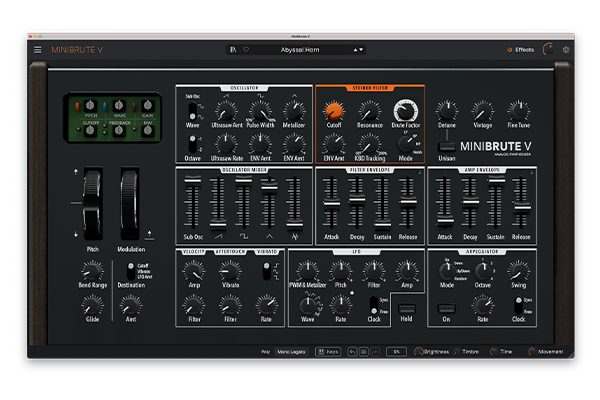Click the undo arrow in the bottom bar
This screenshot has height=400, width=600.
pos(352,351)
